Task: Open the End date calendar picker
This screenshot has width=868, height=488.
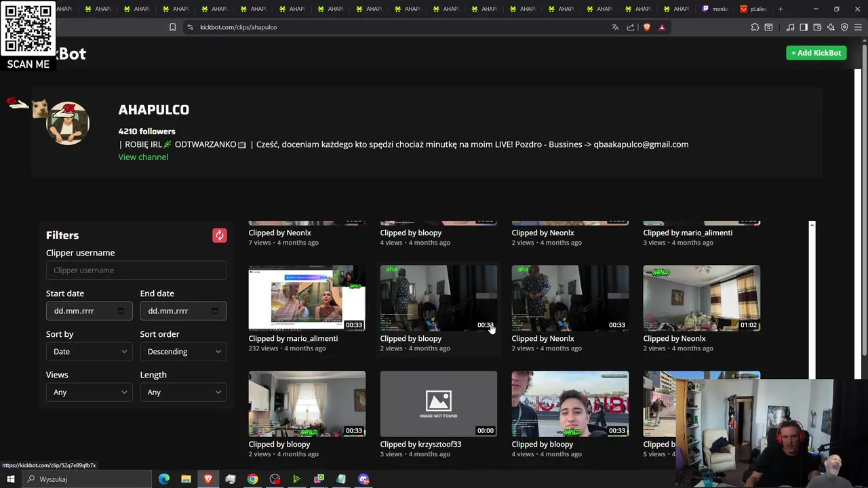Action: point(215,310)
